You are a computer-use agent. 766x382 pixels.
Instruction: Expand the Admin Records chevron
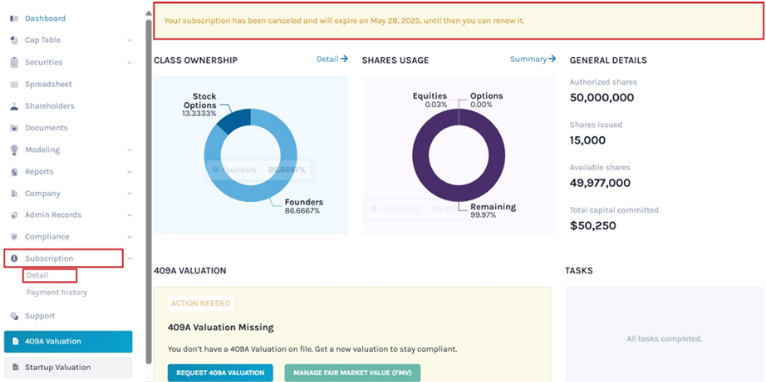coord(129,215)
